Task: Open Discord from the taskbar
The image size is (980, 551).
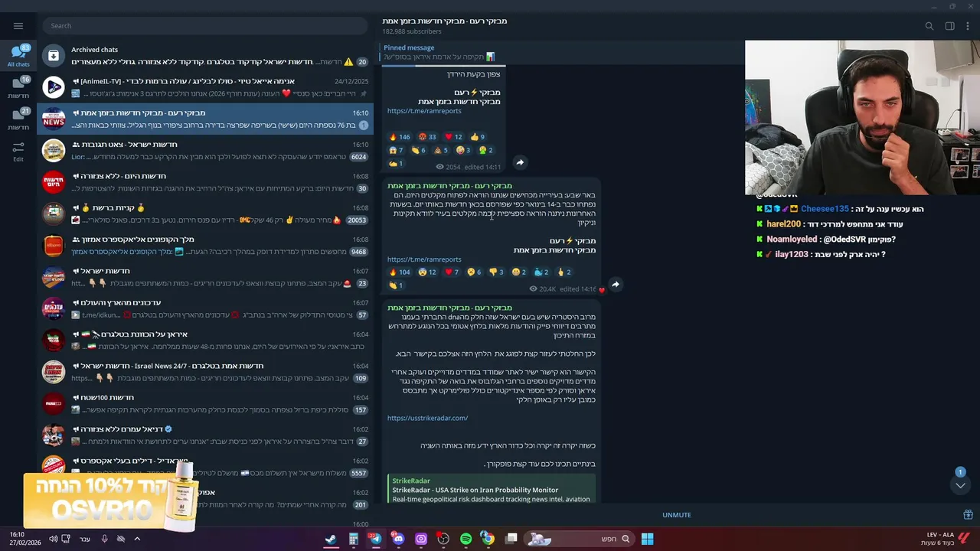Action: coord(398,539)
